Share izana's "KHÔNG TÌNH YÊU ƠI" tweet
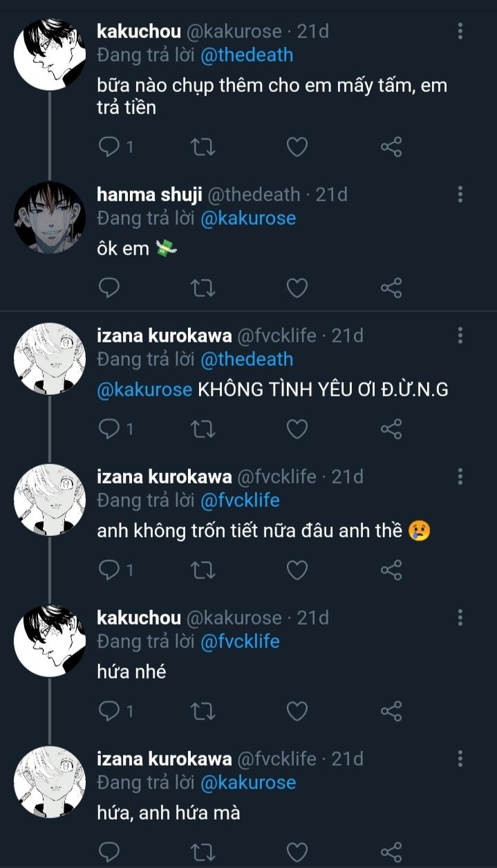The image size is (497, 868). [391, 429]
